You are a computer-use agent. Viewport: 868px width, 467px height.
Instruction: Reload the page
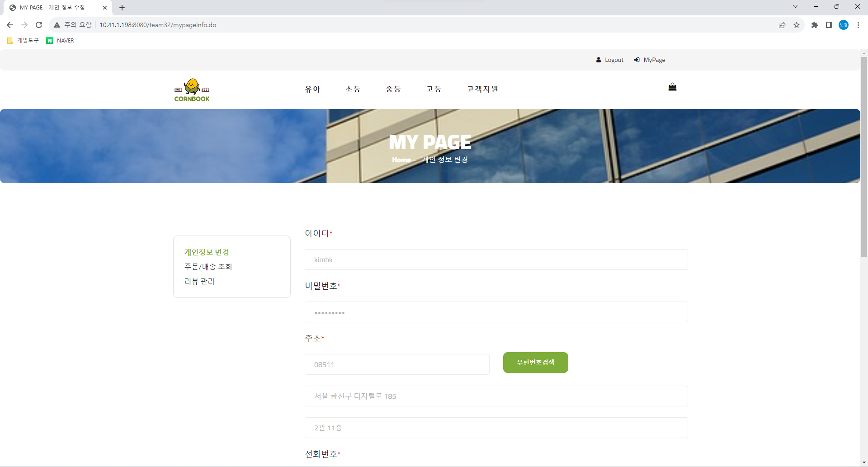pos(39,25)
